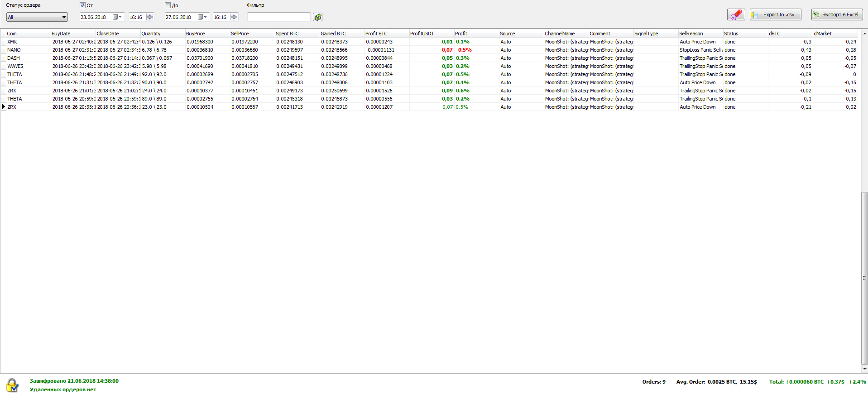The width and height of the screenshot is (868, 394).
Task: Click the Зашифровано 21.06.2018 status text
Action: 74,381
